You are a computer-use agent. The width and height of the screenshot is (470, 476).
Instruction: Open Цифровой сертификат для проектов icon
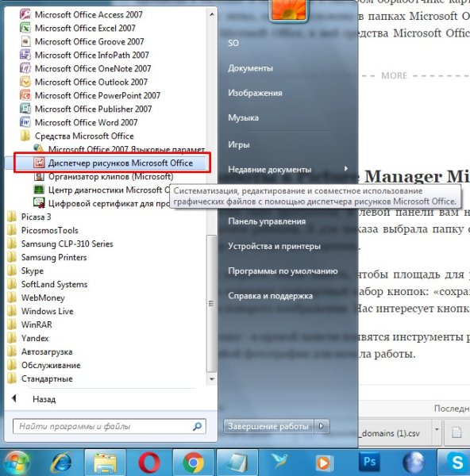pyautogui.click(x=39, y=203)
